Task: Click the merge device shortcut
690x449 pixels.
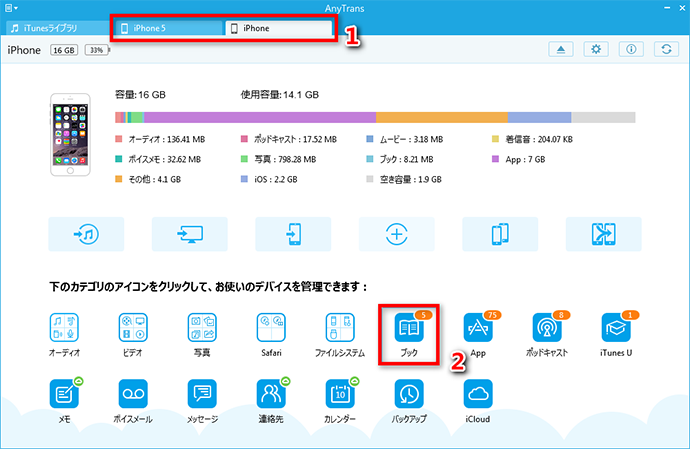Action: click(603, 234)
